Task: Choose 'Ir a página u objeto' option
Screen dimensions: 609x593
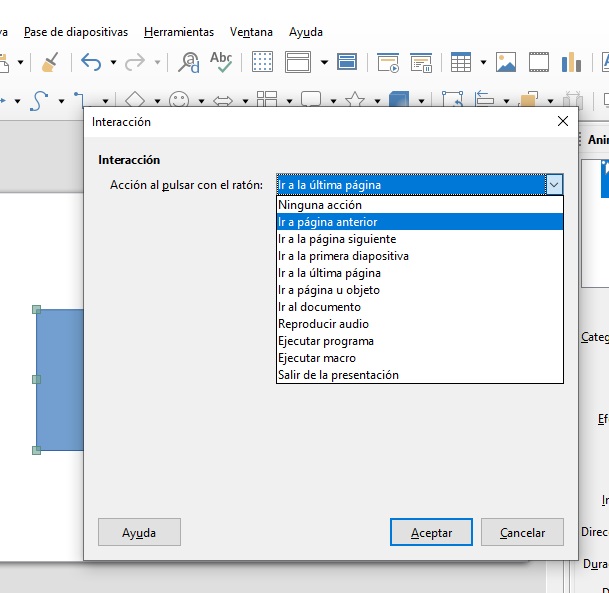Action: 419,290
